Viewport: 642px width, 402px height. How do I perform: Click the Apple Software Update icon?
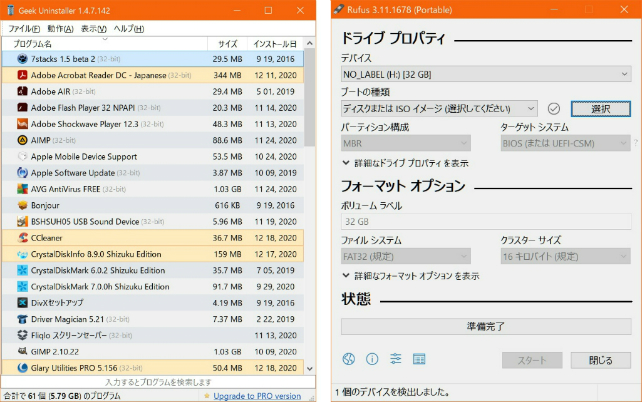coord(22,173)
